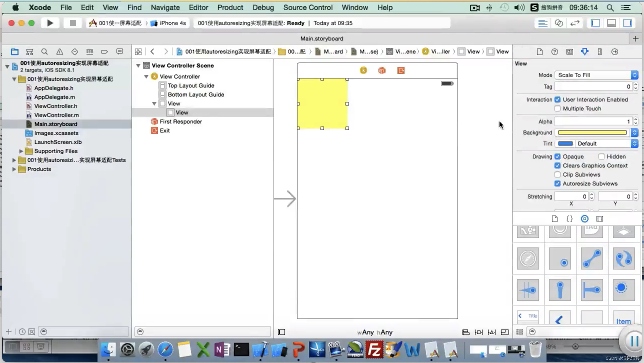Click the Autoresize Subviews icon in panel
The width and height of the screenshot is (644, 363).
click(557, 183)
